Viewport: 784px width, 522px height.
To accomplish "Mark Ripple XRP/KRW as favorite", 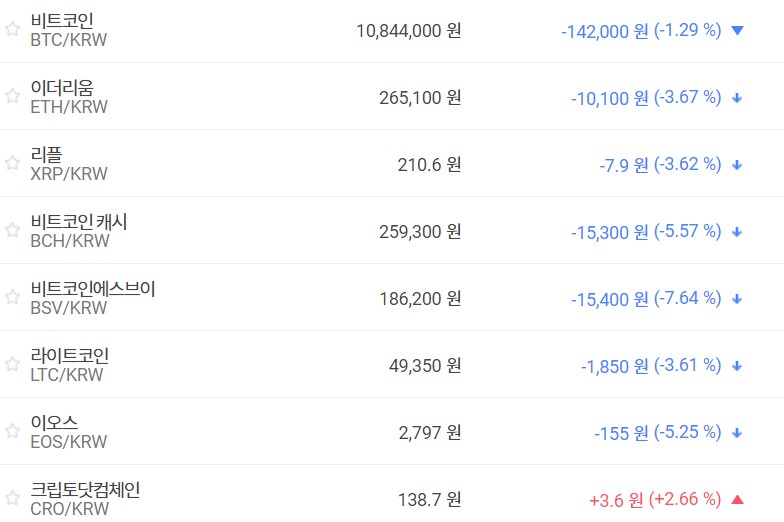I will pyautogui.click(x=12, y=163).
